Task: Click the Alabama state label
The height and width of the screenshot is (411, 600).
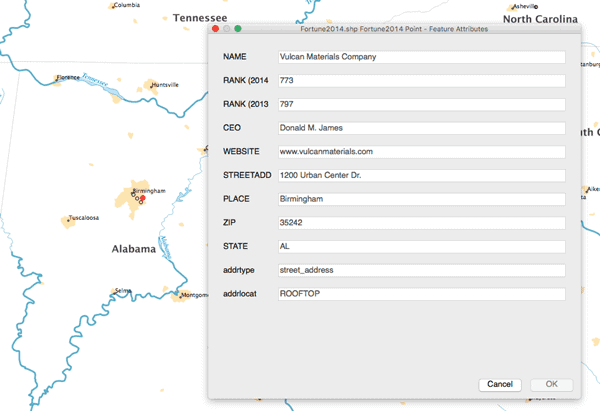Action: [134, 249]
